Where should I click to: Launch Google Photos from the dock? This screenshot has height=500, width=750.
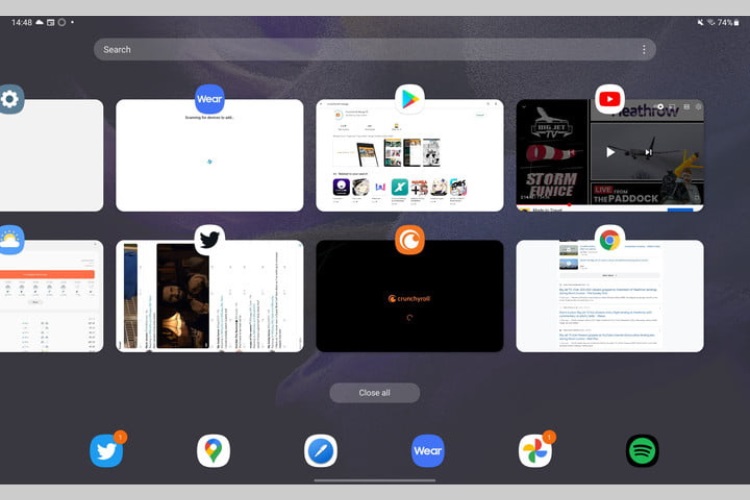[535, 451]
